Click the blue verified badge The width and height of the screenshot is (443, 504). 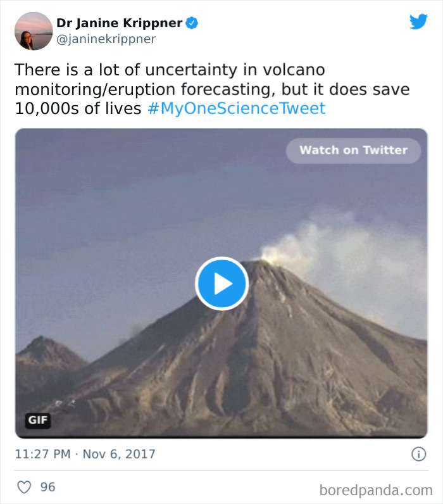click(x=192, y=23)
